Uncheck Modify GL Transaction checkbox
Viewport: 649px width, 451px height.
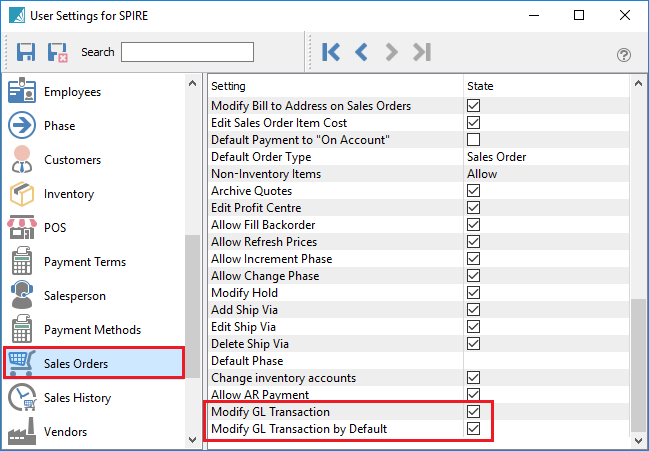coord(474,411)
